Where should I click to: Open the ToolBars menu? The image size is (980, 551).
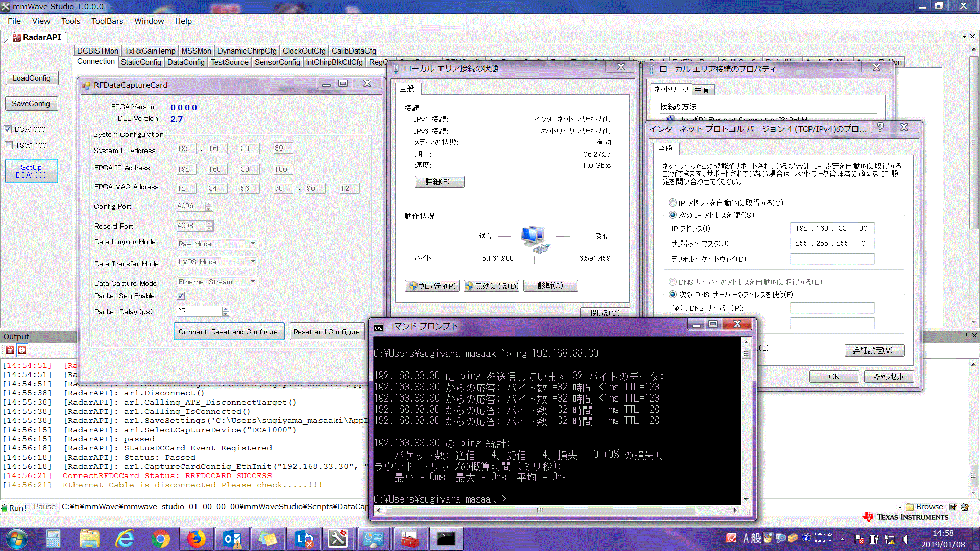pyautogui.click(x=107, y=21)
